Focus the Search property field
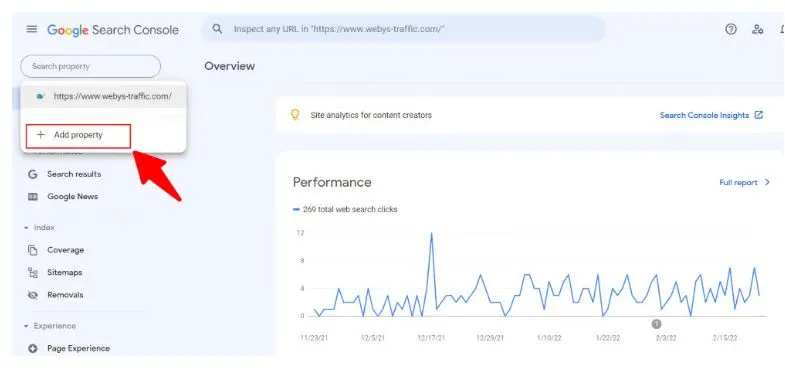Screen dimensions: 785x372 click(x=91, y=66)
